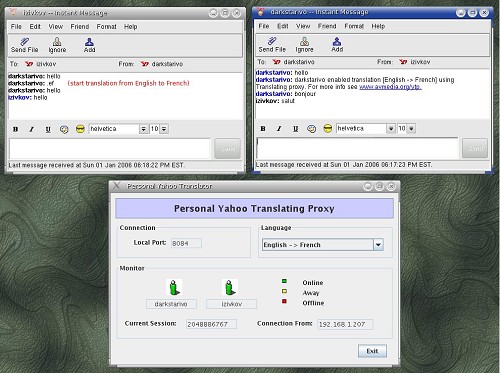Click Yahoo icon next to From izivkov
Viewport: 500px width, 373px height.
403,62
